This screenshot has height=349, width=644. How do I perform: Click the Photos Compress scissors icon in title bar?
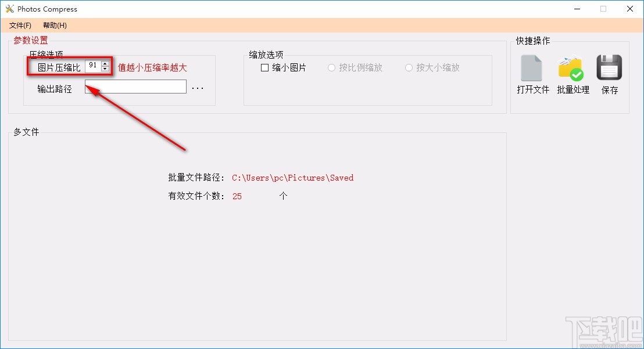[x=9, y=9]
